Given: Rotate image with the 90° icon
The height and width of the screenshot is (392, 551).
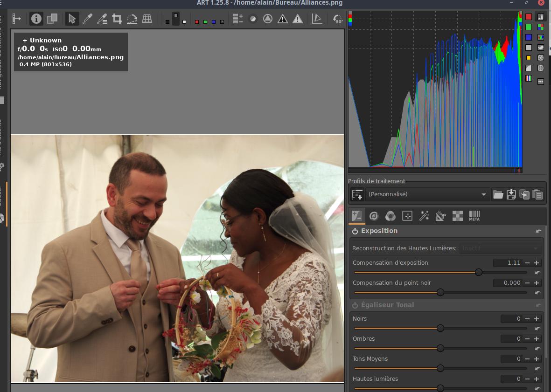Looking at the screenshot, I should click(337, 19).
